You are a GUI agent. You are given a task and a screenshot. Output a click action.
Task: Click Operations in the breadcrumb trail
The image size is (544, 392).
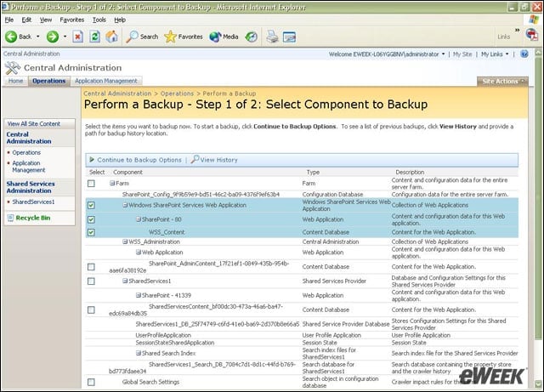click(177, 94)
